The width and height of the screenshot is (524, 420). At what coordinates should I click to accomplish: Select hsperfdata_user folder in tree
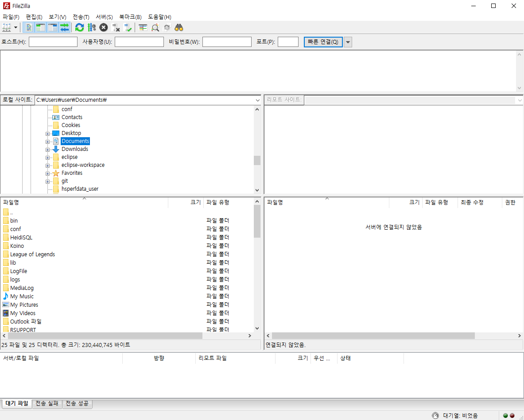tap(80, 189)
